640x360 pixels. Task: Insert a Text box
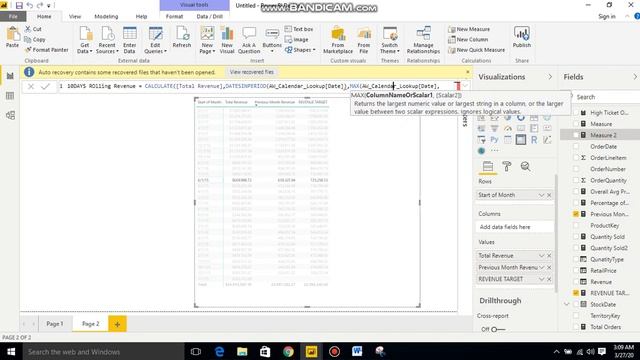(299, 29)
